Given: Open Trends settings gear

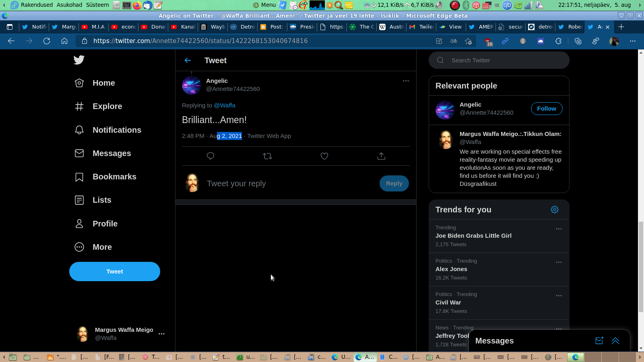Looking at the screenshot, I should (555, 210).
